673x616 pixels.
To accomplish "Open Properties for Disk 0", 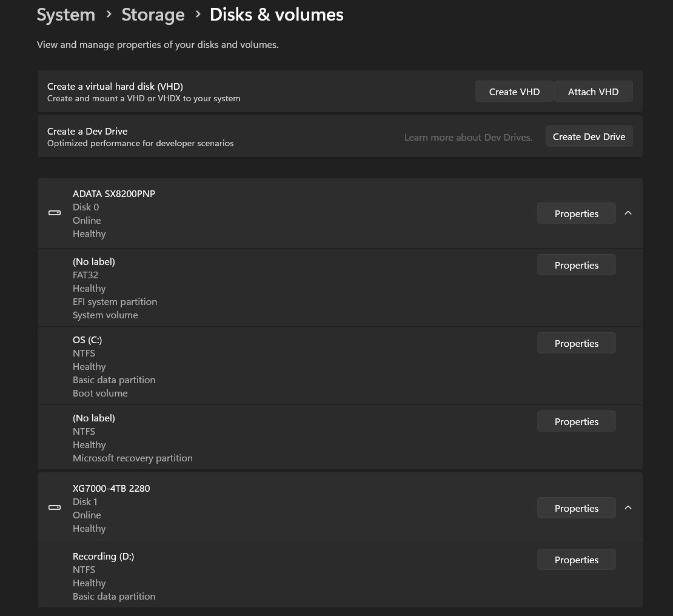I will pyautogui.click(x=576, y=213).
